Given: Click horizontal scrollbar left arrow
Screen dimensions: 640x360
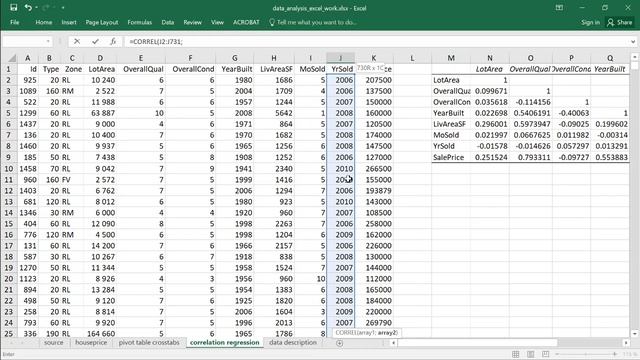Looking at the screenshot, I should [393, 343].
